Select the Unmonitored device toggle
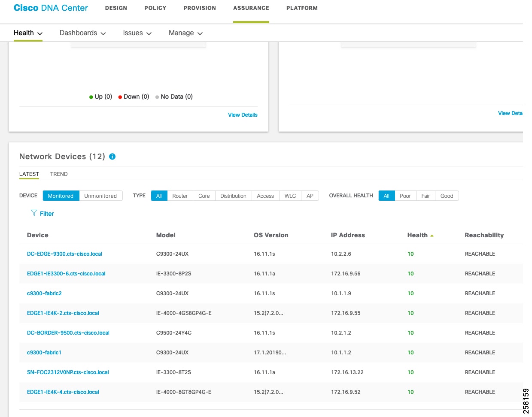Image resolution: width=532 pixels, height=417 pixels. pos(100,196)
